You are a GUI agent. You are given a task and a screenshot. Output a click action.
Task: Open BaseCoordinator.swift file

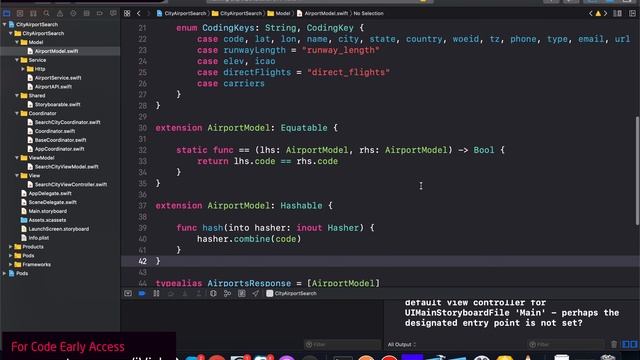59,140
